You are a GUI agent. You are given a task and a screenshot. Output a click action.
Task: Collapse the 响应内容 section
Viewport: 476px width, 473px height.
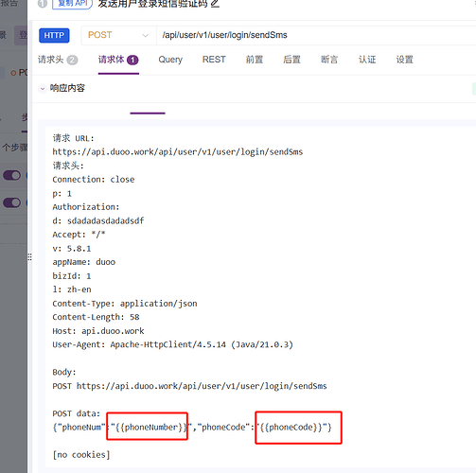point(43,89)
